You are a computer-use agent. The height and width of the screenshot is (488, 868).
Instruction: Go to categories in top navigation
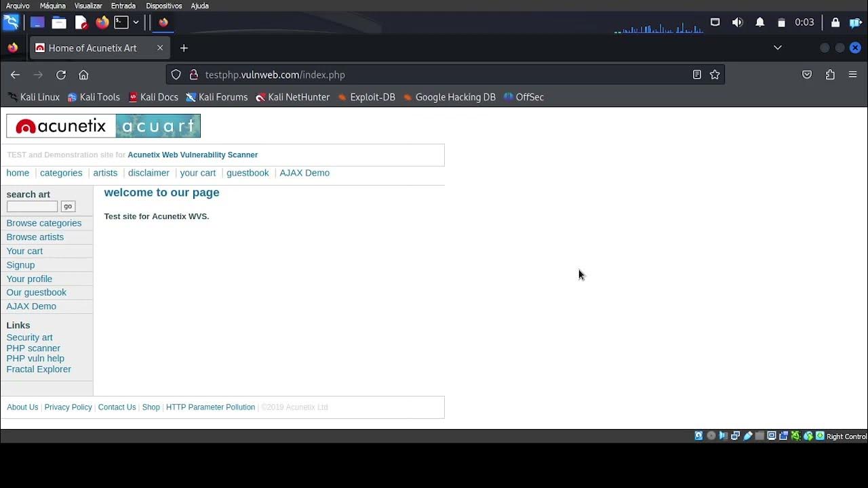(x=61, y=173)
